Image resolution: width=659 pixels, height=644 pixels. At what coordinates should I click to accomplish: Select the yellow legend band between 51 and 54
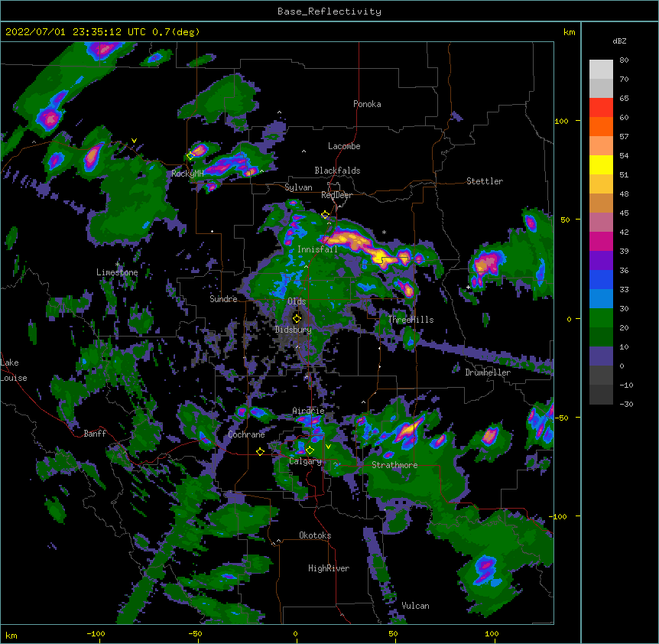[x=601, y=165]
